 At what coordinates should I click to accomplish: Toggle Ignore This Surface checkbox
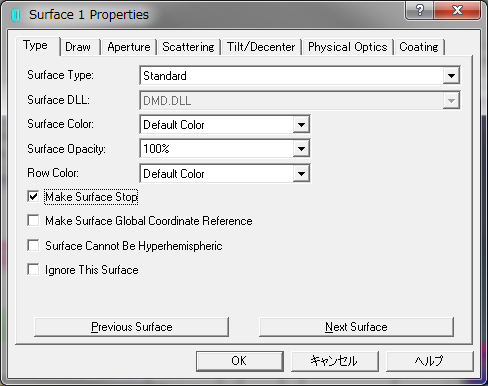pyautogui.click(x=33, y=270)
